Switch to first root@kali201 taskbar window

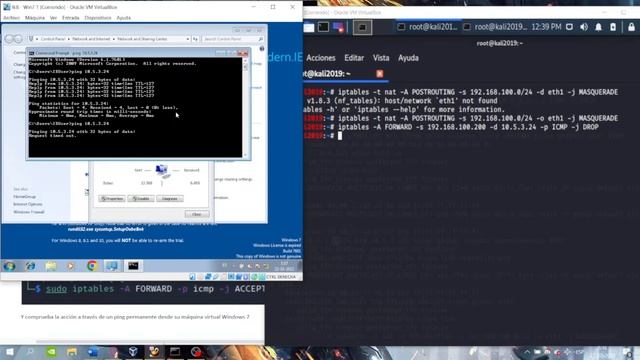click(x=428, y=27)
